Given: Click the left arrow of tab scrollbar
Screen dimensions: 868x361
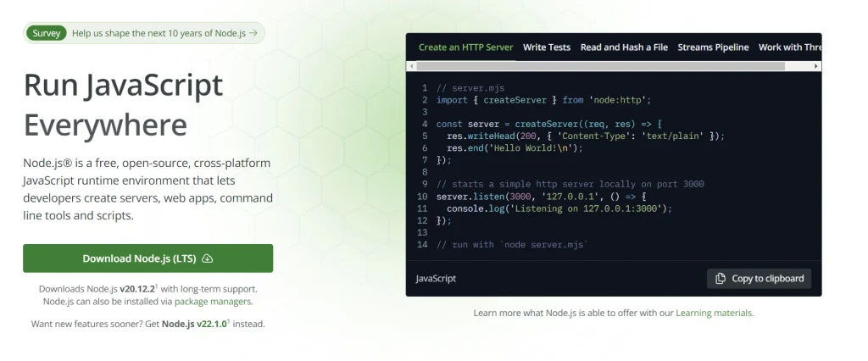Looking at the screenshot, I should (411, 66).
